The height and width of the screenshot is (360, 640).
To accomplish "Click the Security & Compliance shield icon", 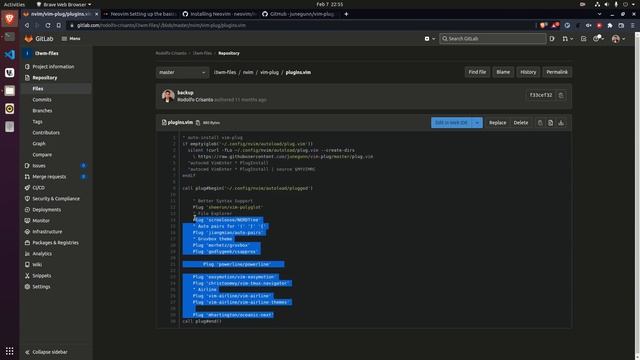I will [x=27, y=199].
